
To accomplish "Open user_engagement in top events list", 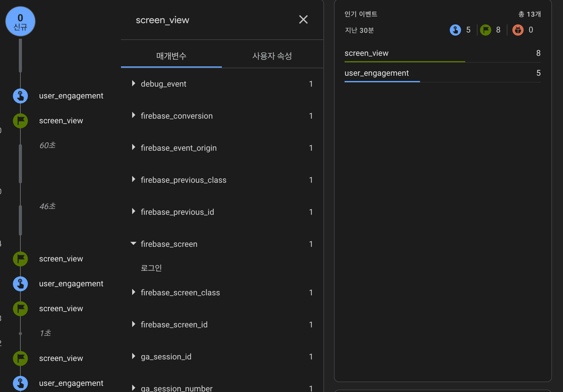I will coord(376,73).
